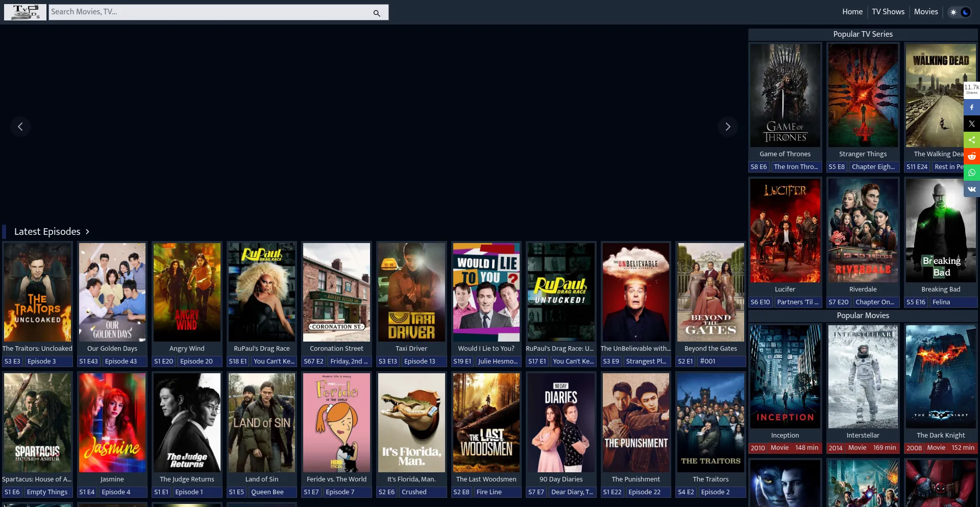Go to next slide arrow
980x507 pixels.
point(728,127)
